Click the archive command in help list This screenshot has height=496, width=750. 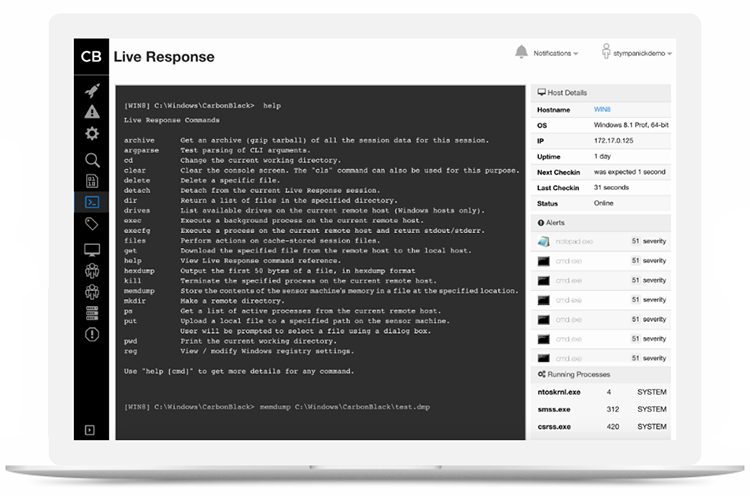[x=139, y=140]
